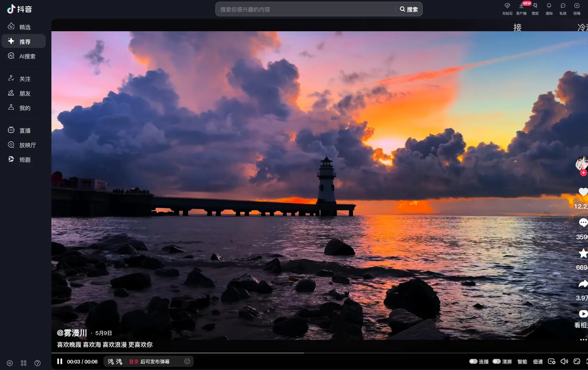Mute the video with the volume icon
This screenshot has height=370, width=588.
(x=564, y=361)
